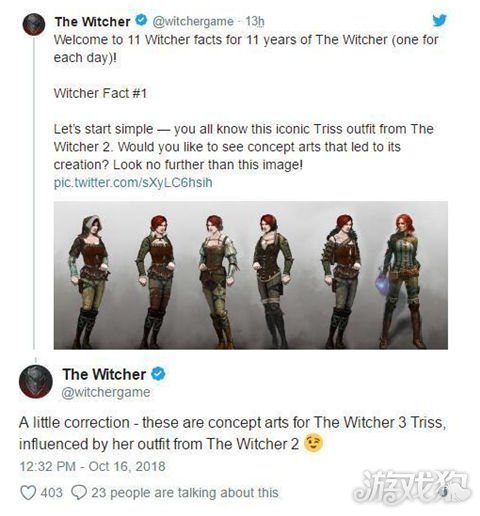Open the lower @witchergame handle
Image resolution: width=480 pixels, height=516 pixels.
(x=106, y=392)
